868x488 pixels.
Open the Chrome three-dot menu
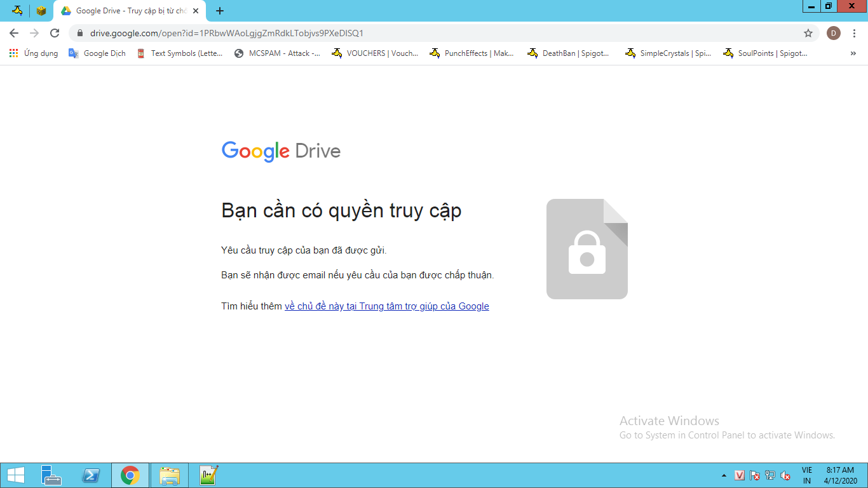855,33
